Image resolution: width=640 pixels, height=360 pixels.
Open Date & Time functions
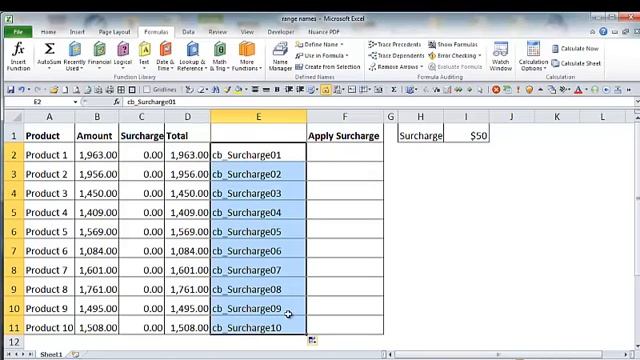[165, 56]
